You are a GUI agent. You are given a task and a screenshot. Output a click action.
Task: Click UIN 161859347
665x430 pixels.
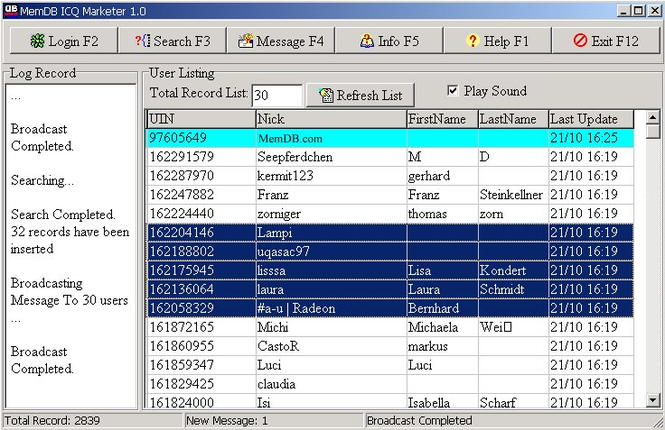pos(182,365)
